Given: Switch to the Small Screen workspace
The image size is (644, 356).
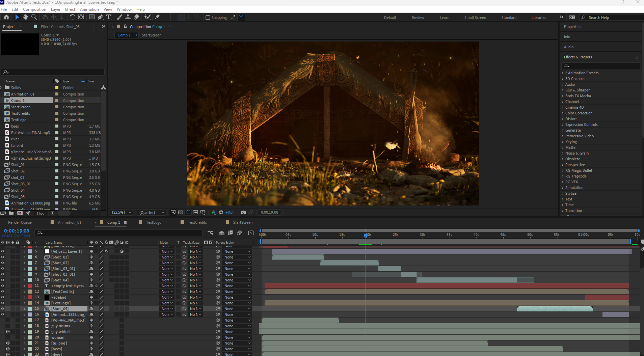Looking at the screenshot, I should [x=475, y=18].
